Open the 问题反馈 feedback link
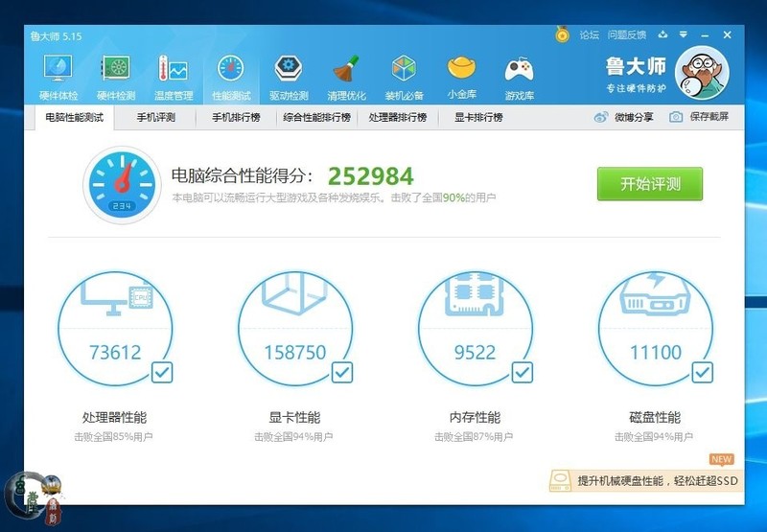Viewport: 767px width, 532px height. point(627,35)
